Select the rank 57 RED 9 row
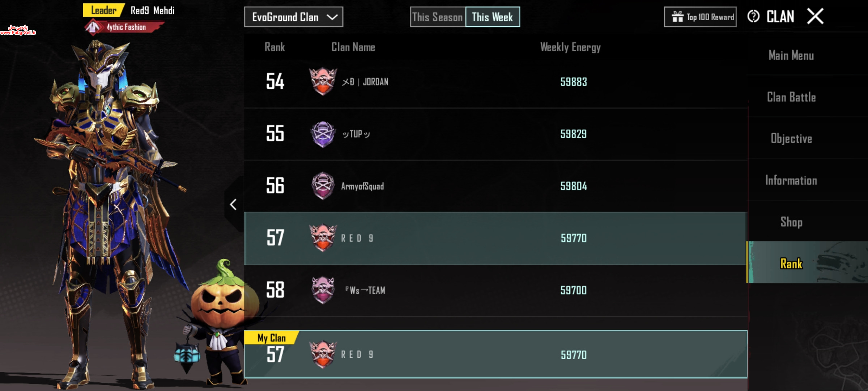Viewport: 868px width, 391px height. coord(495,238)
